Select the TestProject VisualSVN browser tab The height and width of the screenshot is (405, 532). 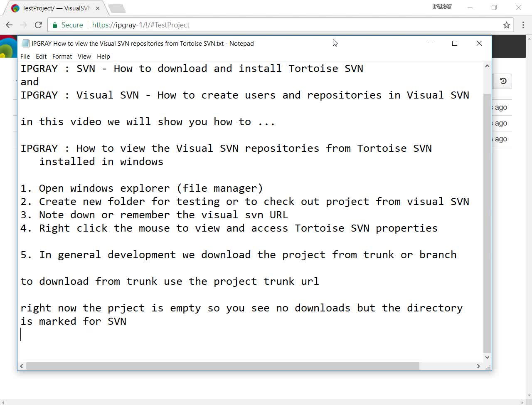tap(55, 8)
